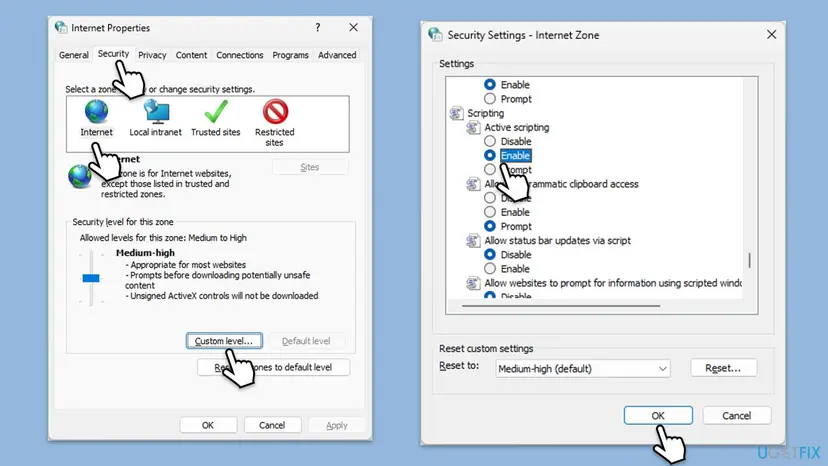Screen dimensions: 828x466
Task: Click the help question mark in Internet Properties
Action: click(318, 27)
